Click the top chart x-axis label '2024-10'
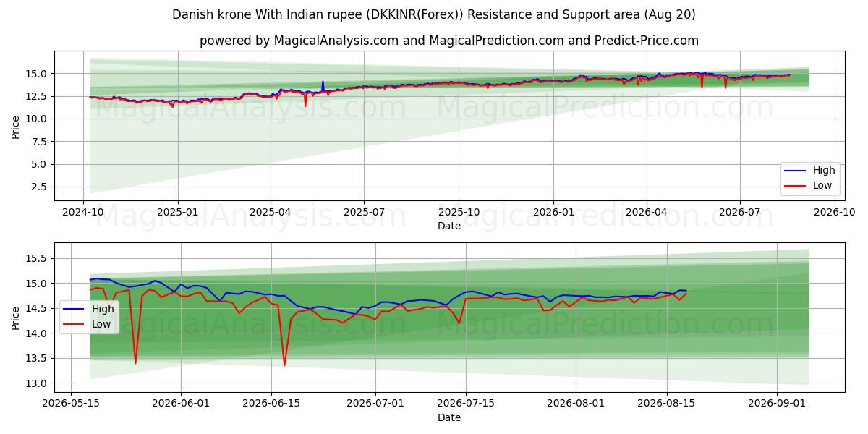This screenshot has width=868, height=434. pos(83,212)
